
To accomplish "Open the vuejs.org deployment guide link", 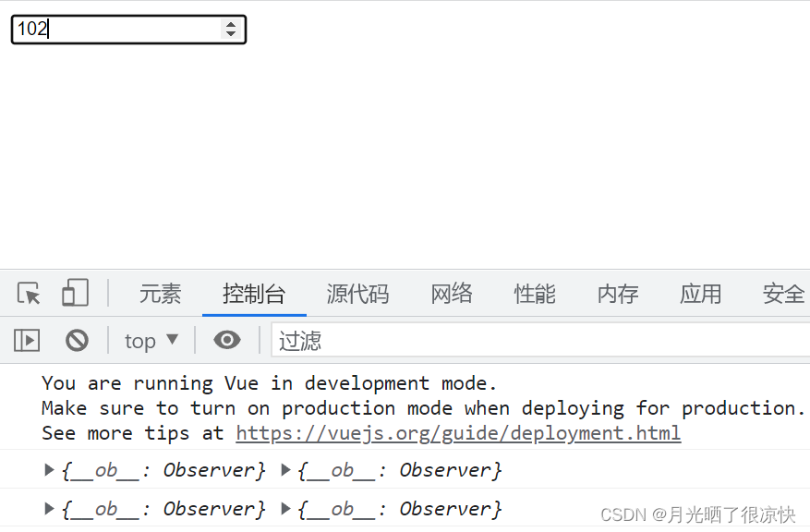I will pyautogui.click(x=458, y=433).
